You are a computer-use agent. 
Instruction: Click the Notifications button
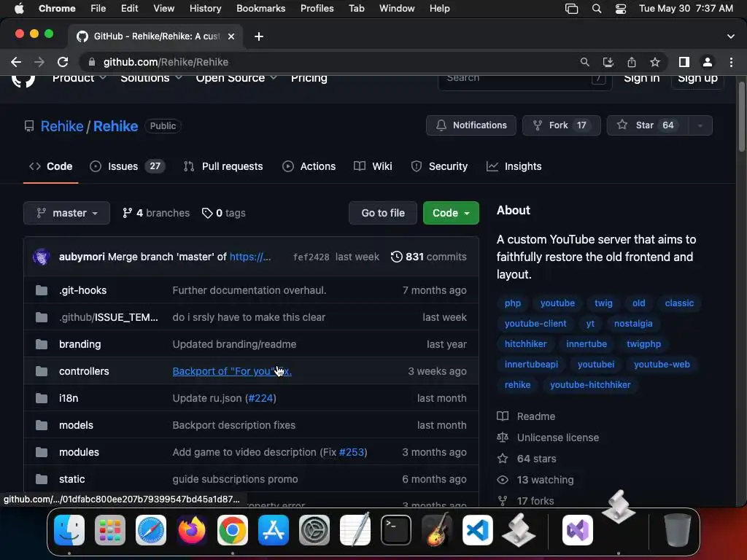471,125
